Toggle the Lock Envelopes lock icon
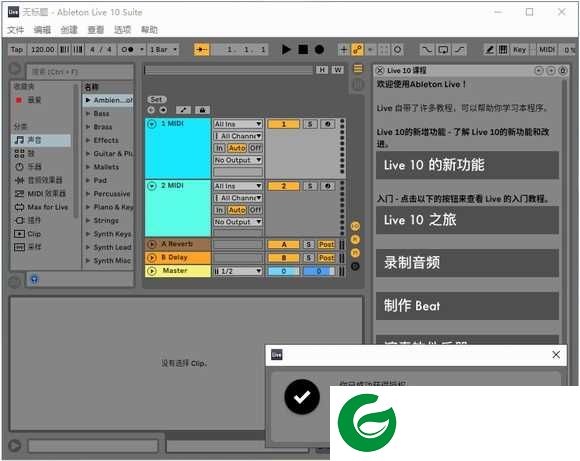This screenshot has height=461, width=580. pos(202,110)
